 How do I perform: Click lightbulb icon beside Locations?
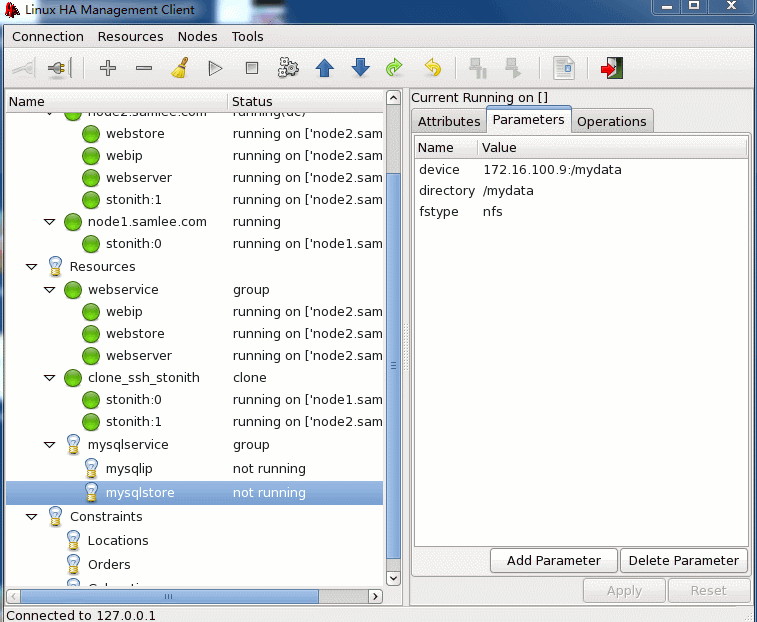coord(73,540)
